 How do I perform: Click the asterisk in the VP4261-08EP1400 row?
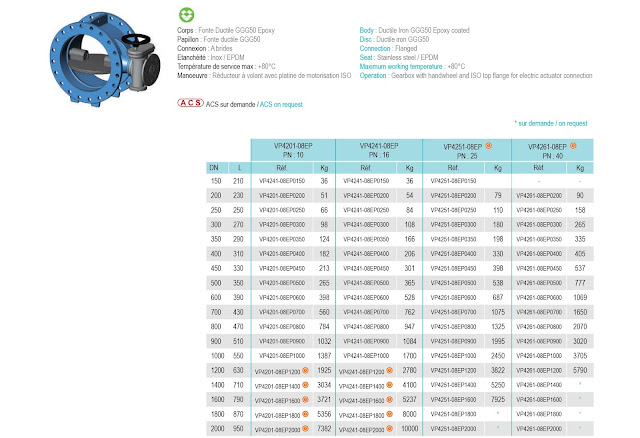pos(580,384)
